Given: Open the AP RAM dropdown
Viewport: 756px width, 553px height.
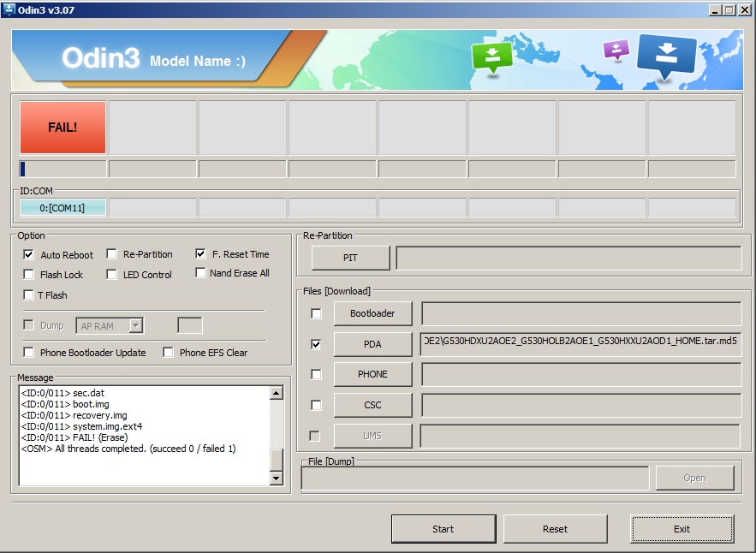Looking at the screenshot, I should [134, 325].
